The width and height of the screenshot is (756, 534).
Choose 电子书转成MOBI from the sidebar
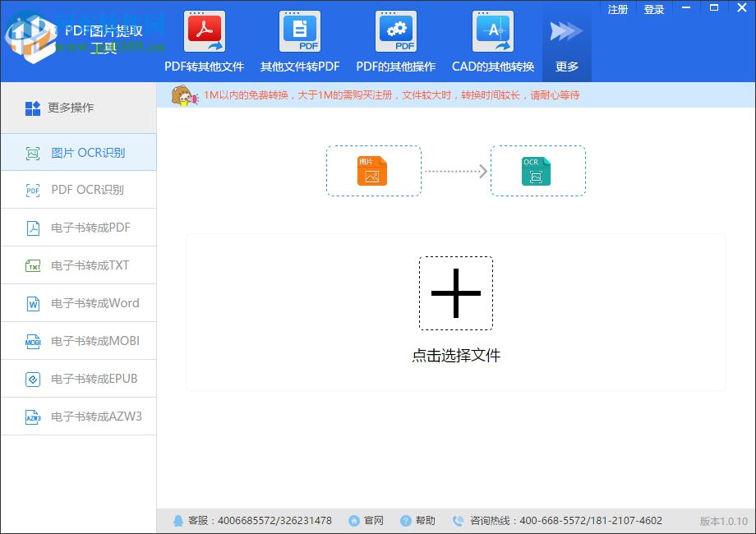(78, 341)
